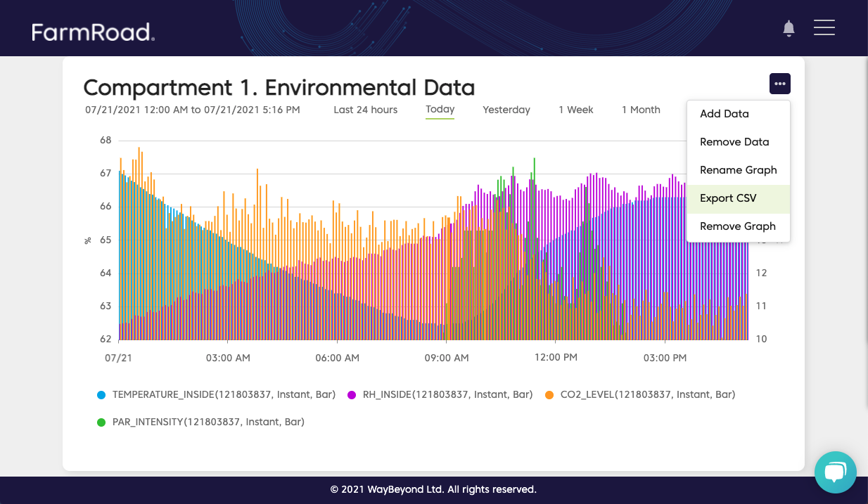Open the hamburger navigation menu
This screenshot has height=504, width=868.
coord(824,27)
